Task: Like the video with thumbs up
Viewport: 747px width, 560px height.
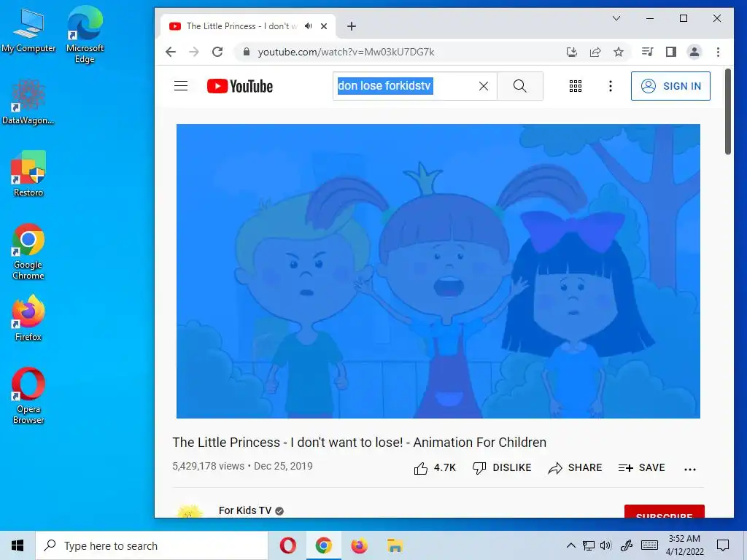Action: click(x=435, y=468)
